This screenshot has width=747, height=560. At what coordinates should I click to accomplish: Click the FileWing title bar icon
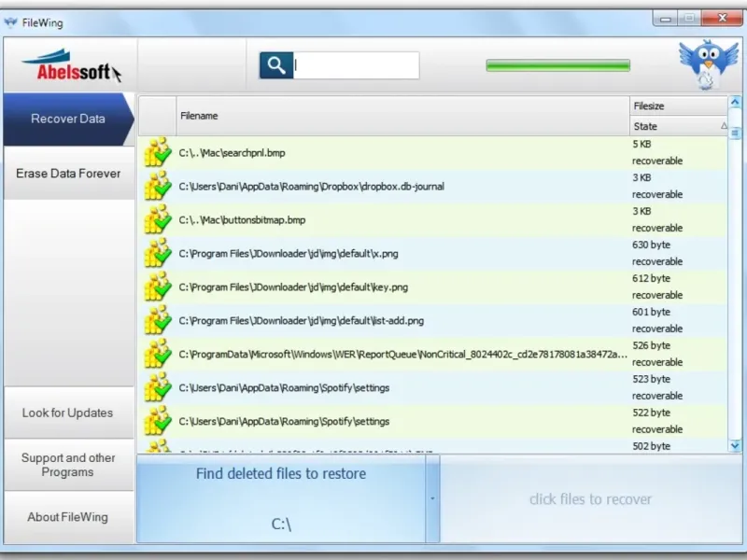click(10, 22)
